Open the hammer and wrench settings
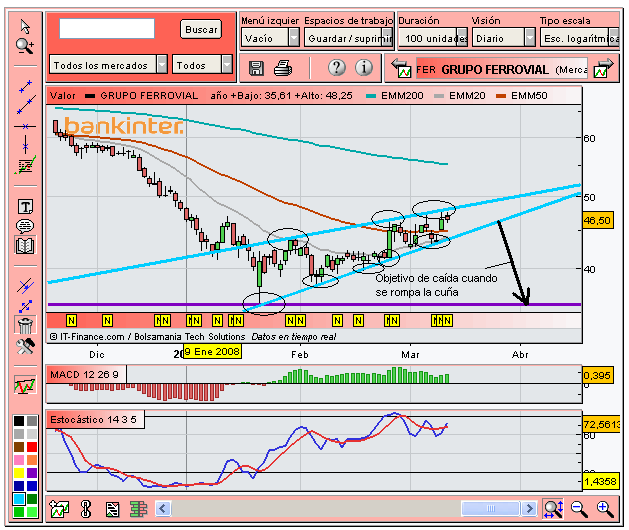 pyautogui.click(x=25, y=346)
